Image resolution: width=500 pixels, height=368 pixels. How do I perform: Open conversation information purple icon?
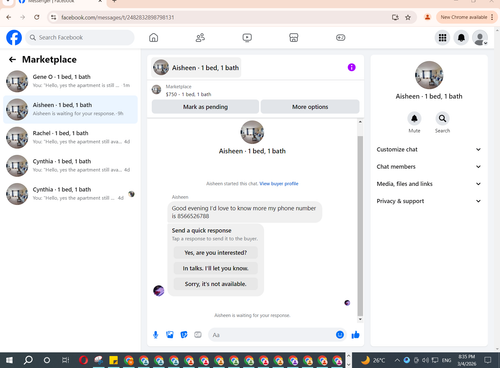351,67
